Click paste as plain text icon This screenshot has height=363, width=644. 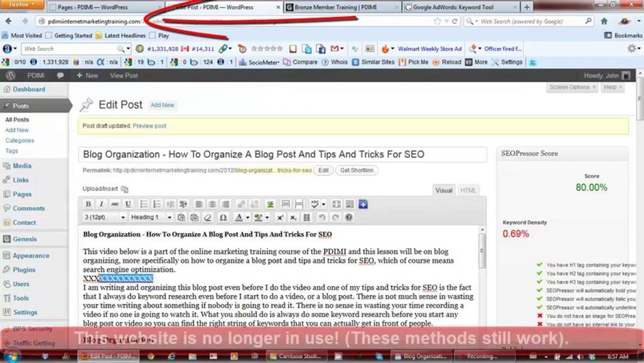[x=181, y=217]
